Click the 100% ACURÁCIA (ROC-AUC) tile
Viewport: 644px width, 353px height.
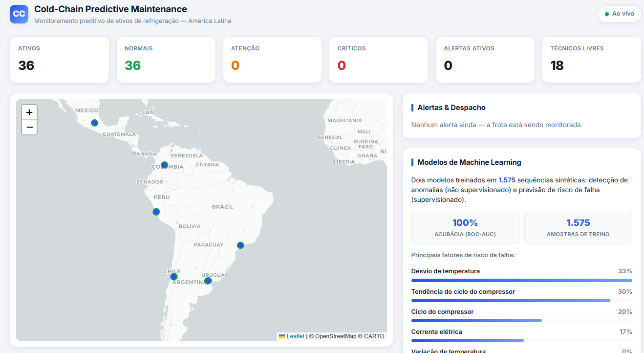click(465, 227)
